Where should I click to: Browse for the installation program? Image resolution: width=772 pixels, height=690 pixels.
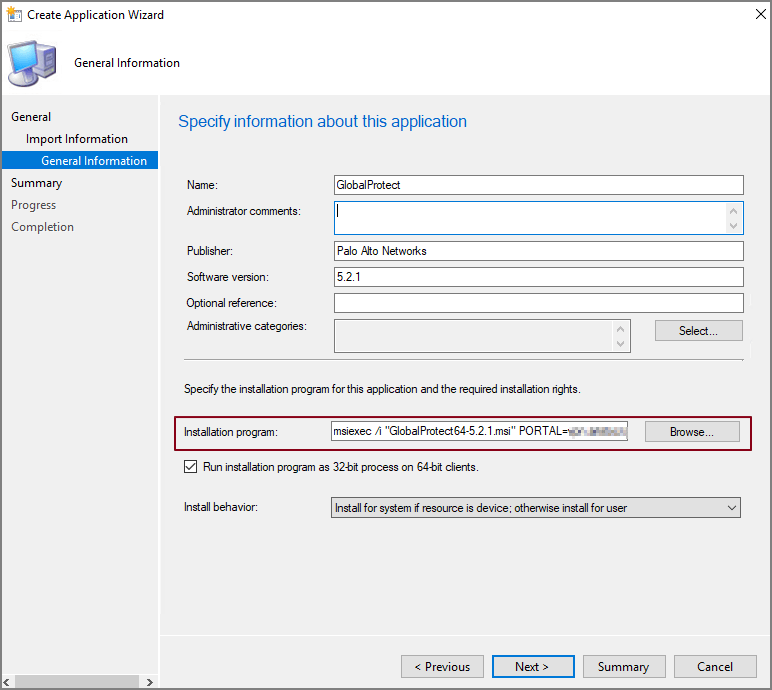pyautogui.click(x=692, y=431)
